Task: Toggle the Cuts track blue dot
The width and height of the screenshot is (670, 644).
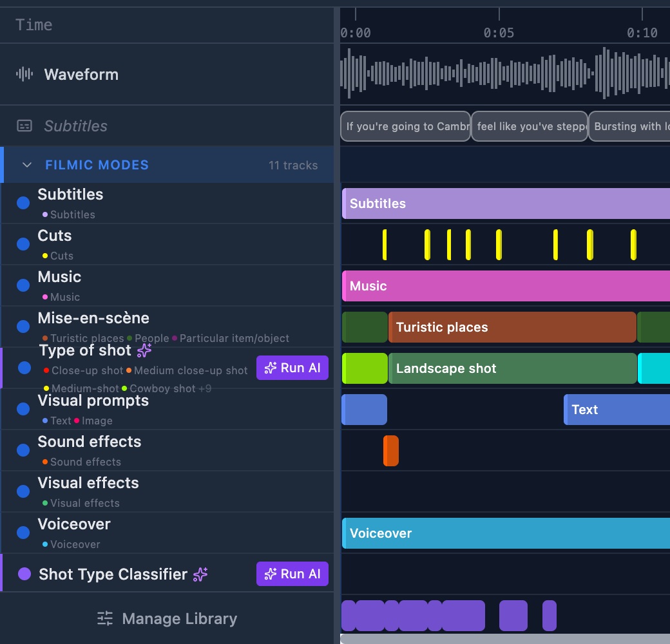Action: [23, 244]
